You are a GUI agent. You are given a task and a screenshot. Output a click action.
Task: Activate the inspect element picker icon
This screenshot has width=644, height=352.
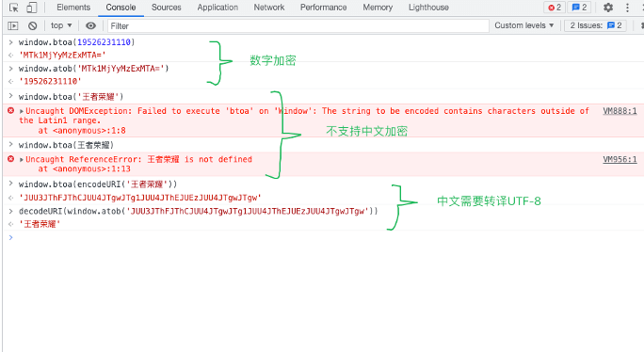tap(13, 8)
